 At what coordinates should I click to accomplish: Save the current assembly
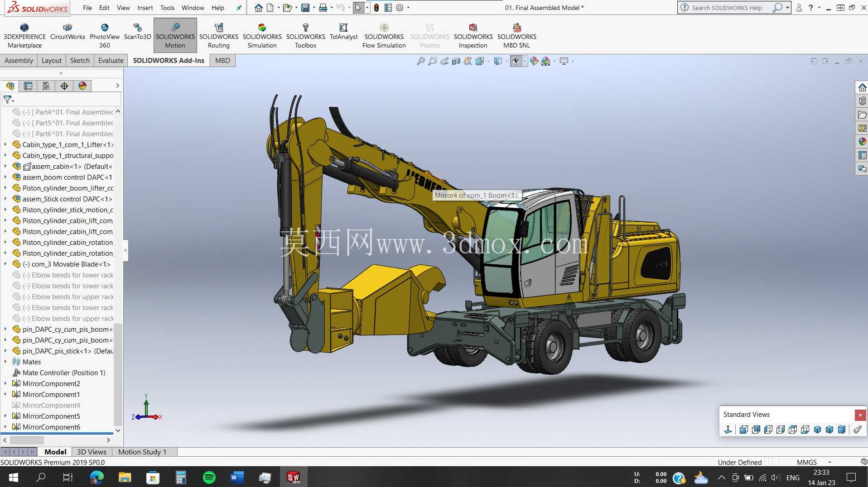click(x=305, y=8)
